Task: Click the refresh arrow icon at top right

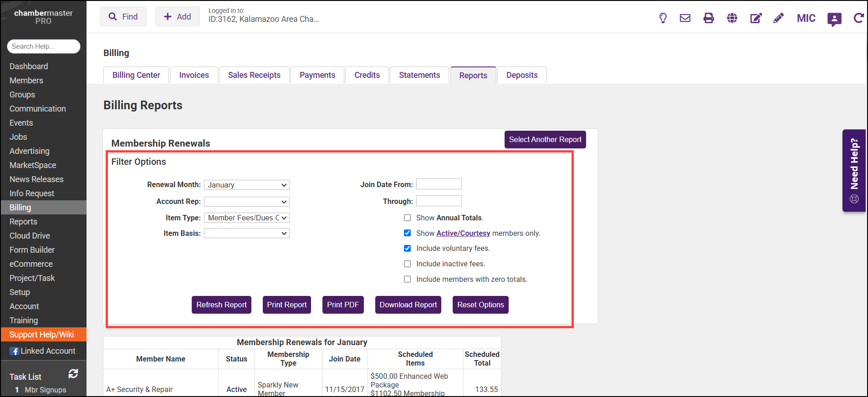Action: coord(858,18)
